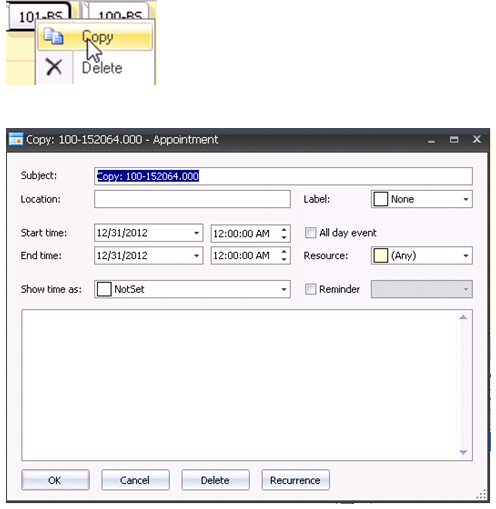496x509 pixels.
Task: Maximize the Appointment dialog window
Action: pos(454,139)
